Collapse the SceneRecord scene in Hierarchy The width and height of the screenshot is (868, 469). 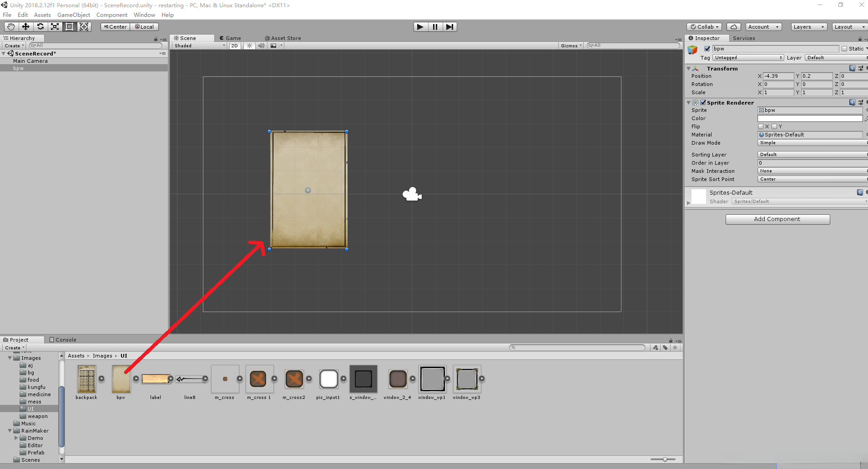(4, 54)
